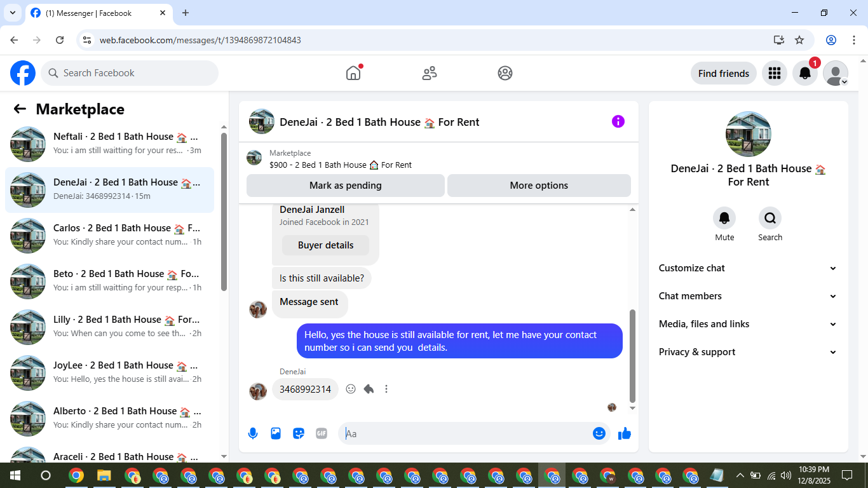Viewport: 868px width, 488px height.
Task: Open the emoji picker in message box
Action: coord(599,433)
